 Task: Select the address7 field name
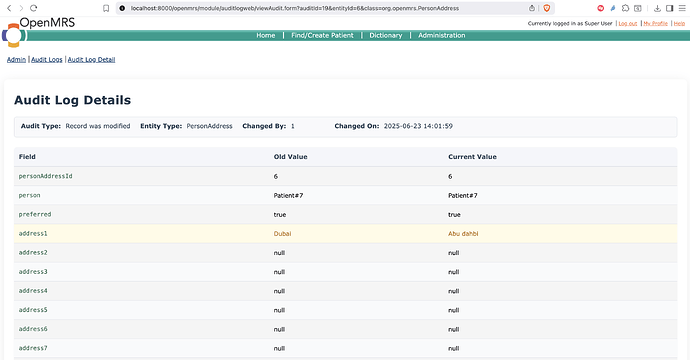[x=33, y=348]
